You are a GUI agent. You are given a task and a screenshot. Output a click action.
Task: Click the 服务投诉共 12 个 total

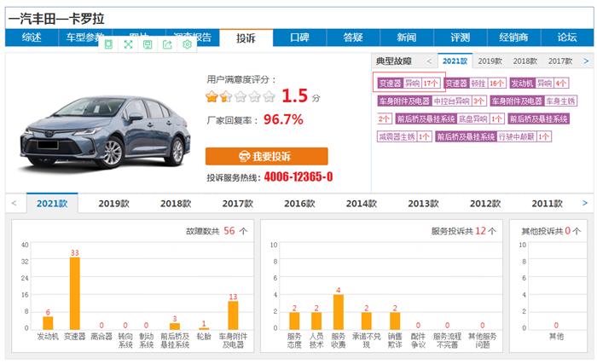click(x=463, y=231)
